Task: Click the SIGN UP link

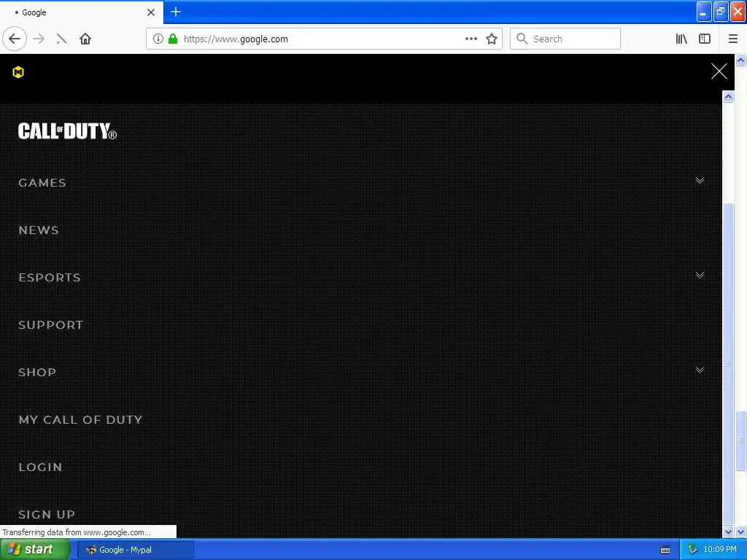Action: (x=47, y=514)
